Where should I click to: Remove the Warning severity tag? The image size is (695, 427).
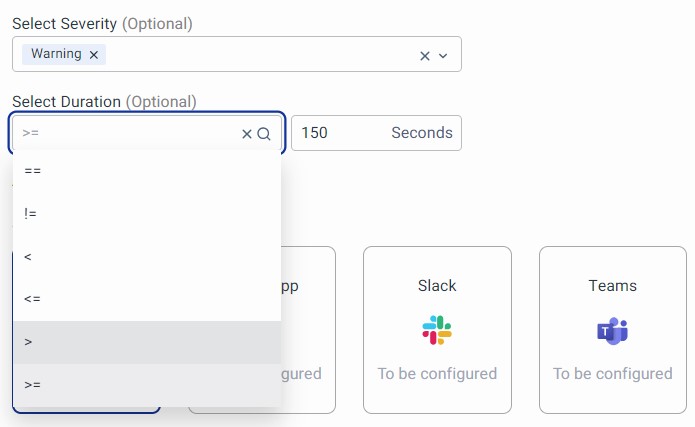pos(94,55)
